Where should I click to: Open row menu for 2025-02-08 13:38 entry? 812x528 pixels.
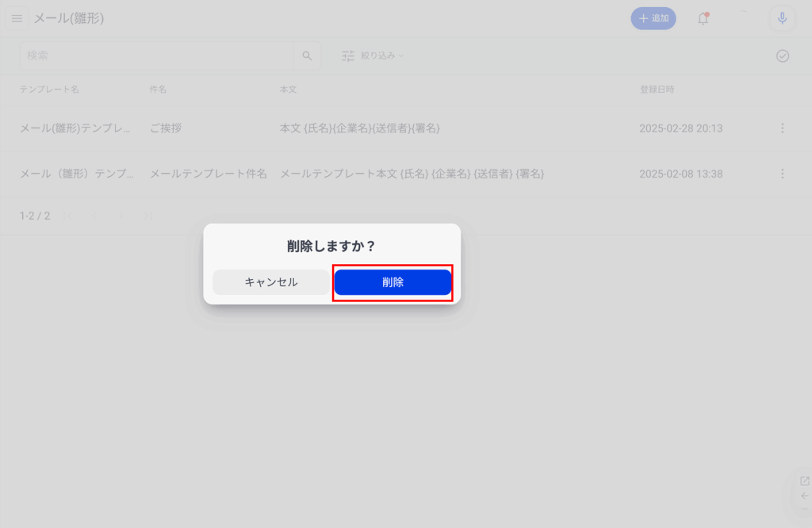(x=782, y=174)
